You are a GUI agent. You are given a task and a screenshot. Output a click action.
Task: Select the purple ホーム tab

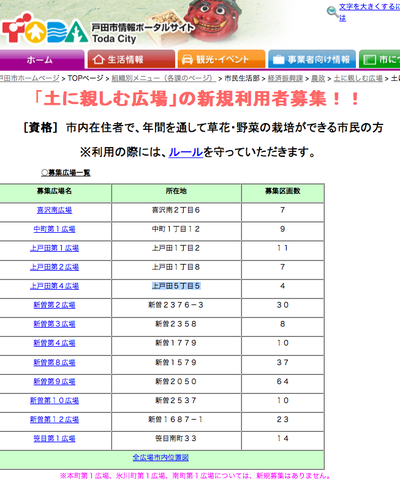[41, 59]
